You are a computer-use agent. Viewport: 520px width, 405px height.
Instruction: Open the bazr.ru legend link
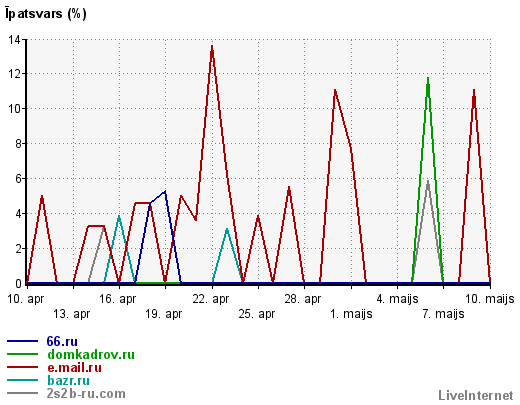(x=68, y=380)
